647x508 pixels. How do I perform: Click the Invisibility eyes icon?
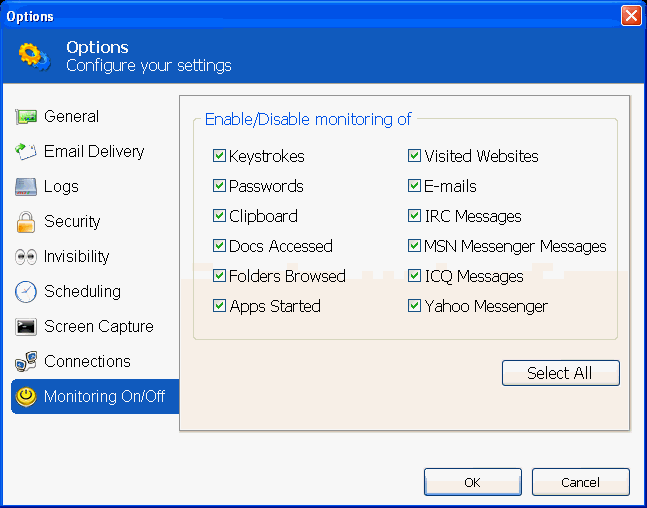pyautogui.click(x=26, y=257)
